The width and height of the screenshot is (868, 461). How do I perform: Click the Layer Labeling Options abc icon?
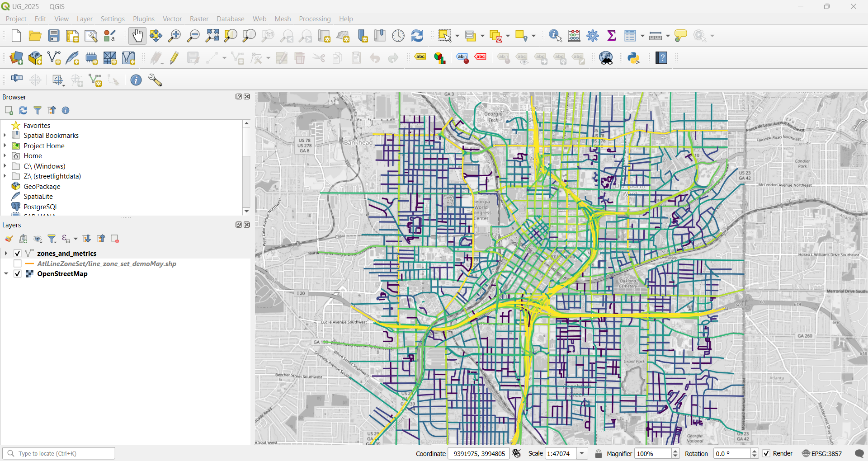click(x=420, y=58)
